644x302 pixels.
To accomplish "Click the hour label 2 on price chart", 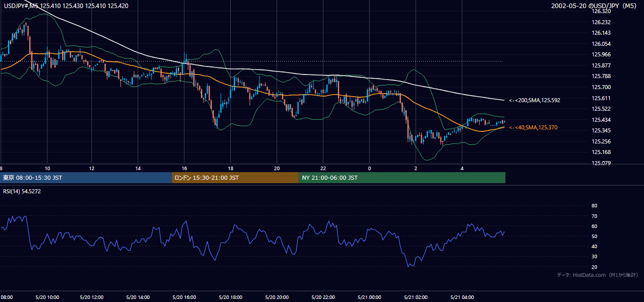I will [x=416, y=168].
